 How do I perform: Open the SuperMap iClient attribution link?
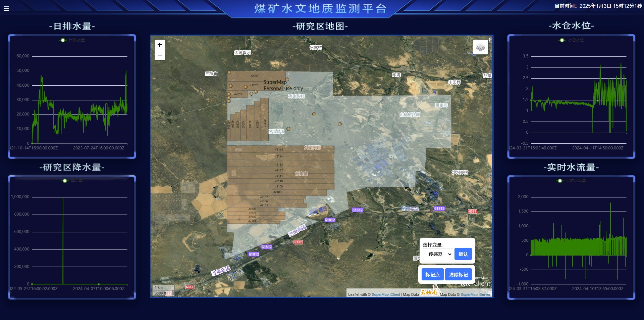pyautogui.click(x=386, y=294)
